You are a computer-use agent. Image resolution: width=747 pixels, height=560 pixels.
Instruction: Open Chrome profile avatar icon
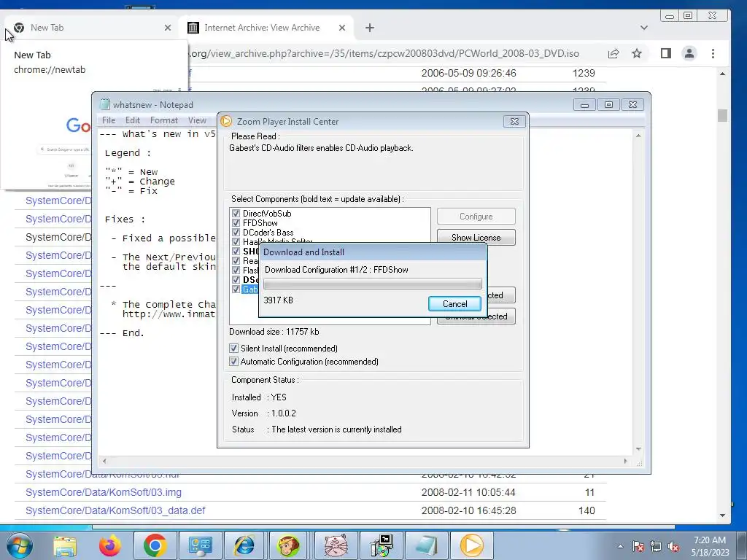point(689,53)
